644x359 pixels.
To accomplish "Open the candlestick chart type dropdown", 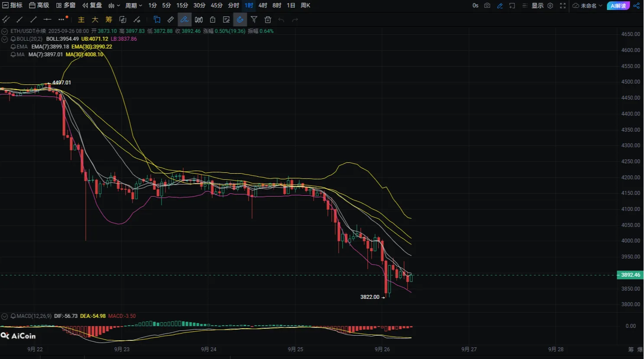I will pos(114,6).
